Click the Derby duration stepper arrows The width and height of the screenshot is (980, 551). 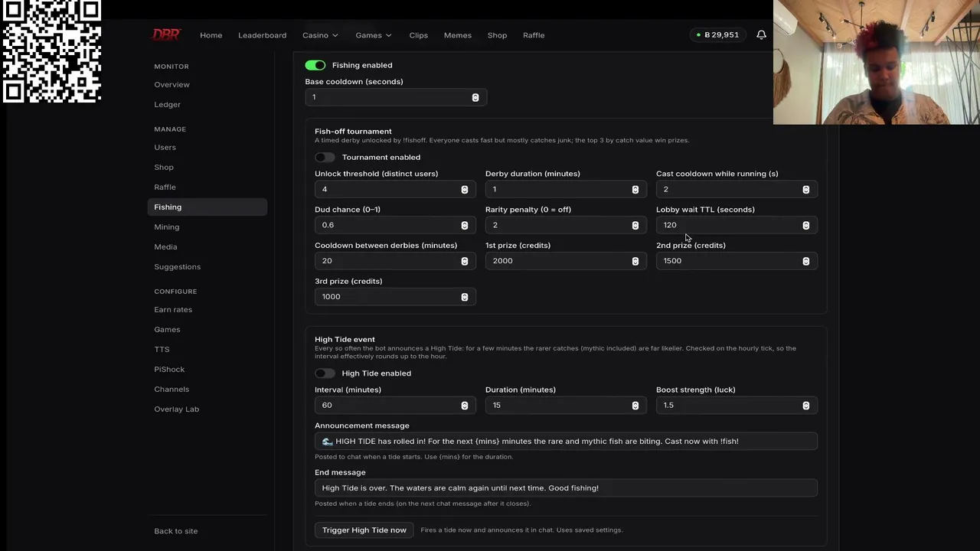635,189
